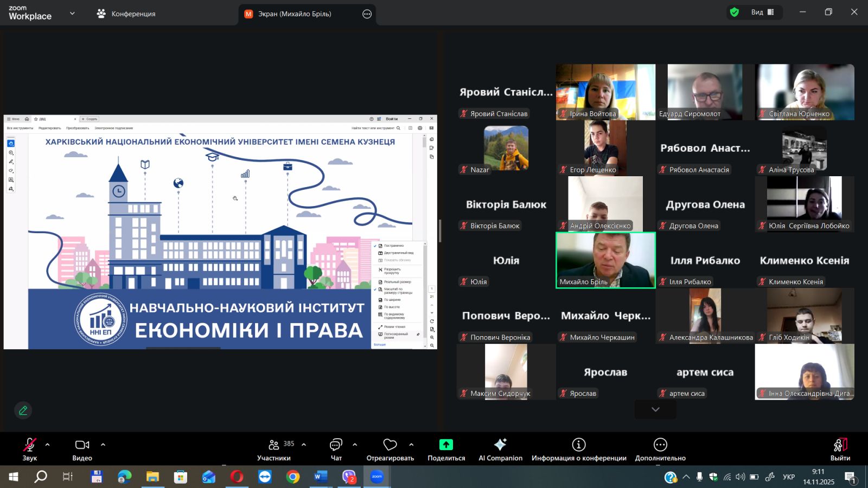Image resolution: width=868 pixels, height=488 pixels.
Task: Switch to the Конференция tab
Action: click(x=126, y=14)
